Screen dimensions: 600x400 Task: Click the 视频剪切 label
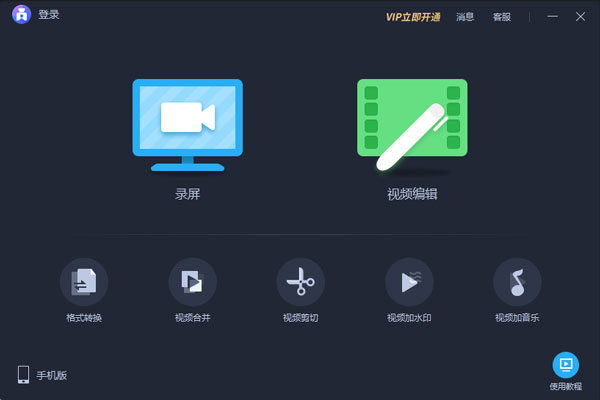click(x=301, y=318)
